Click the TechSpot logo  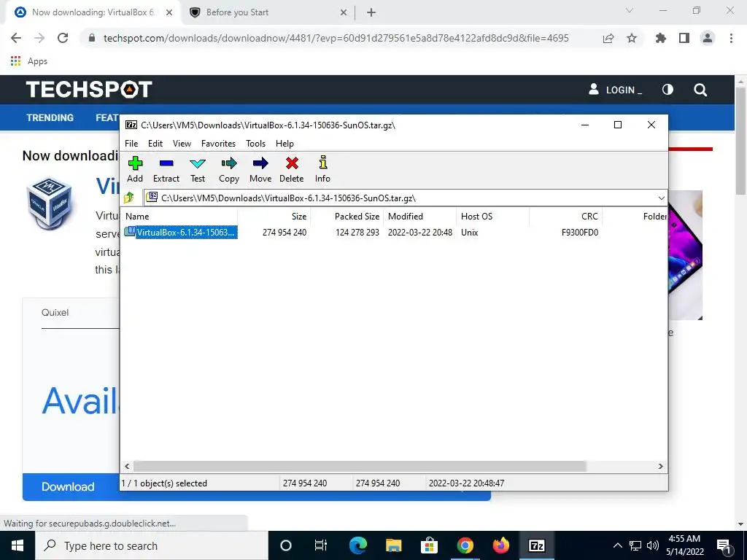point(89,90)
